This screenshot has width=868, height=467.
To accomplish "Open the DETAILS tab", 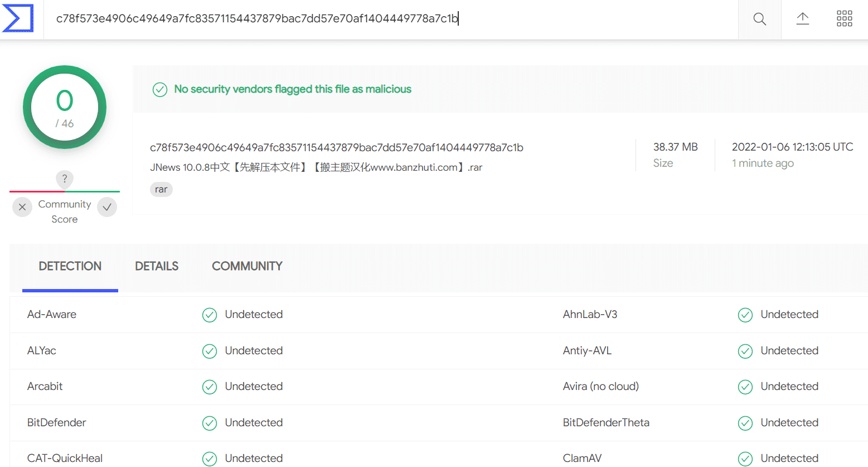I will point(157,267).
